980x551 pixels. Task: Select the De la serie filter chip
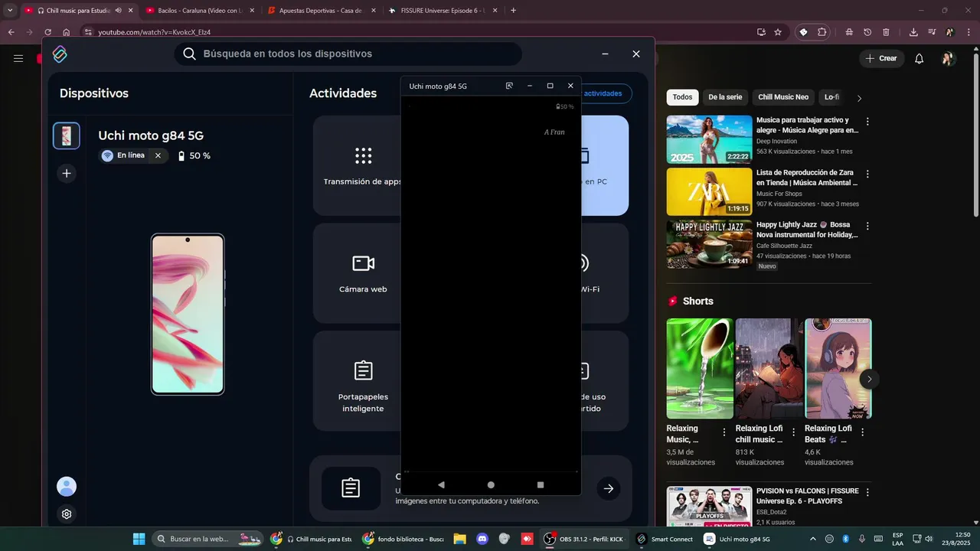pos(725,97)
